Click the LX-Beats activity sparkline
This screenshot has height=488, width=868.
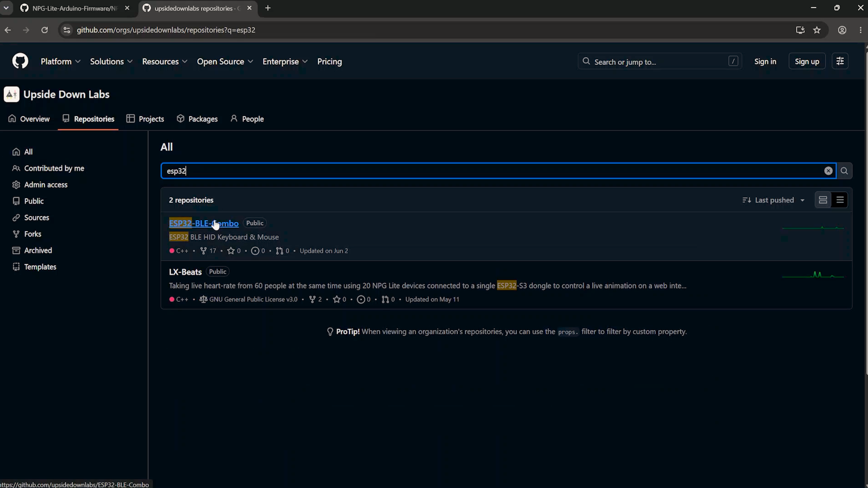coord(813,275)
